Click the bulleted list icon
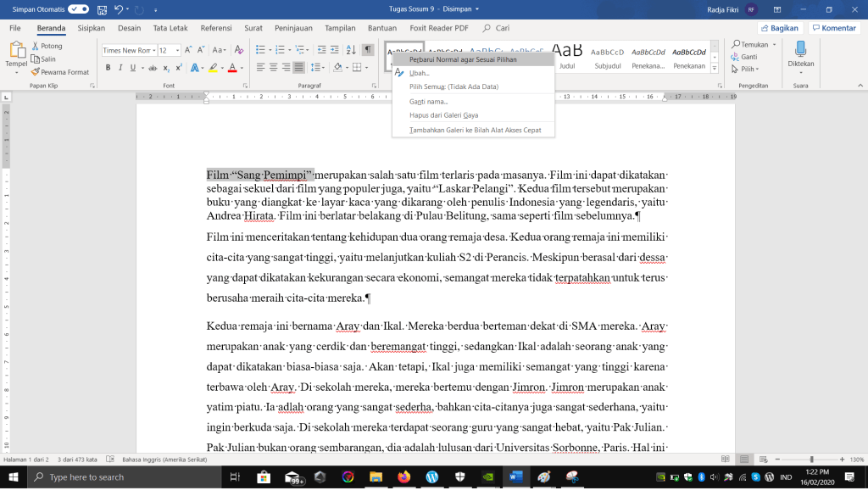The image size is (868, 496). pos(262,50)
